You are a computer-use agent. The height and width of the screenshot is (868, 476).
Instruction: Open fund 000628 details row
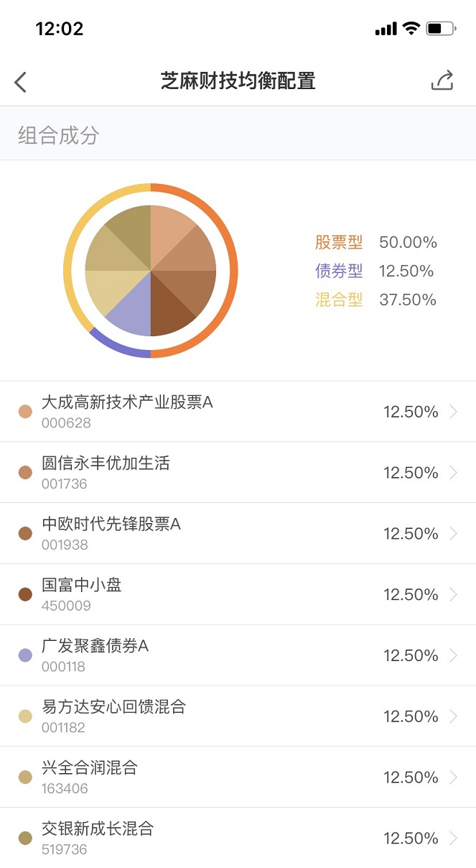tap(238, 411)
